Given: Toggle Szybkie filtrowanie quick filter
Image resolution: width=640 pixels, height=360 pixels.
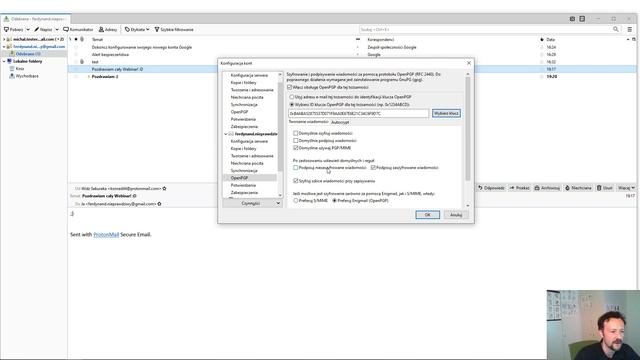Looking at the screenshot, I should [174, 29].
